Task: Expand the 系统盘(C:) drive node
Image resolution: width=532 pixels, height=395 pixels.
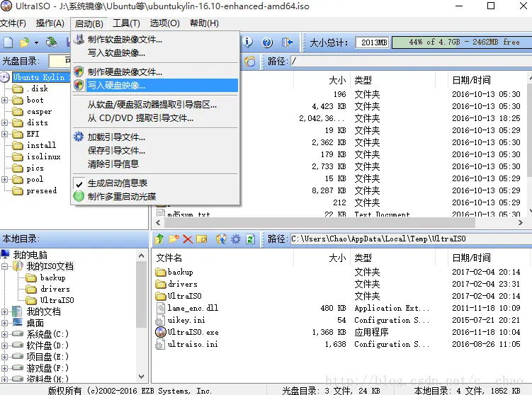Action: pyautogui.click(x=4, y=334)
